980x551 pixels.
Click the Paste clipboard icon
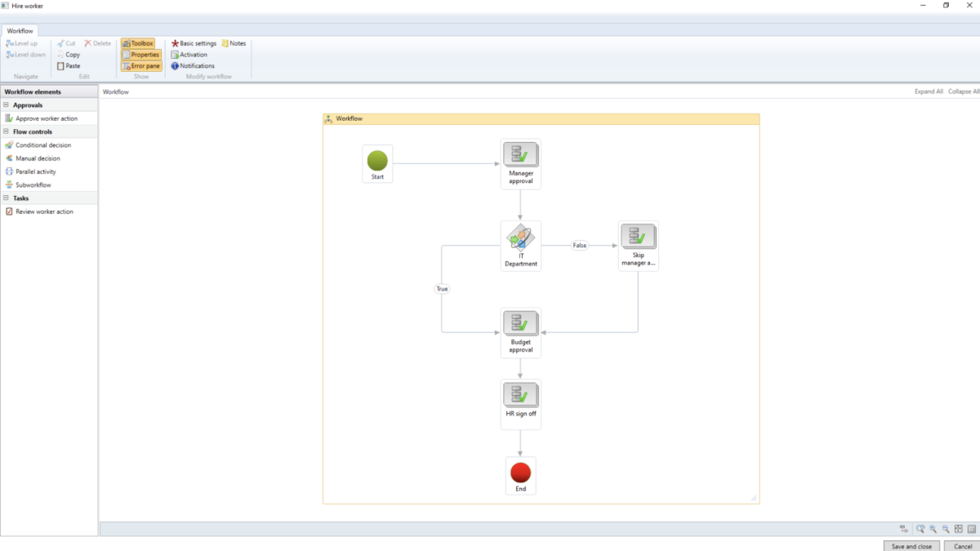tap(60, 66)
